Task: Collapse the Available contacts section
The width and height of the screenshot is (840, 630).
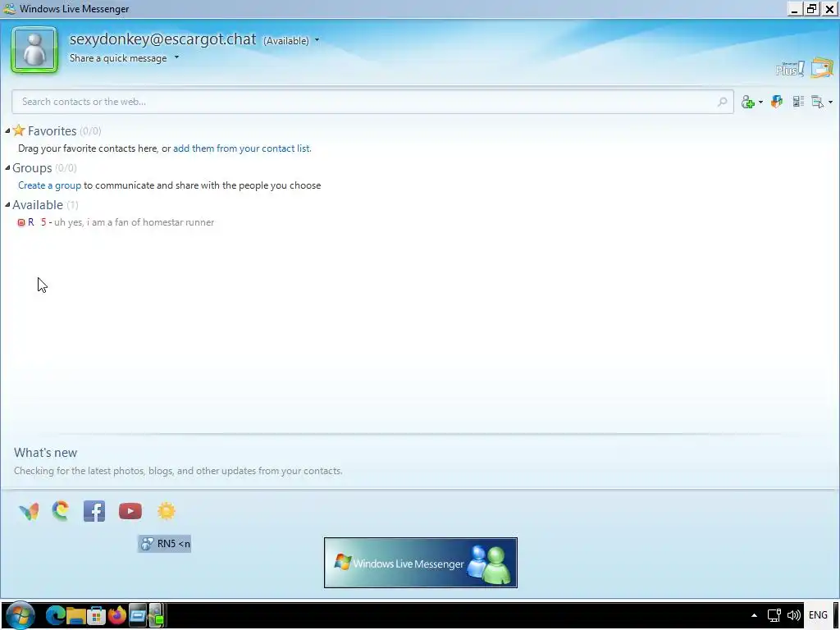Action: pos(7,204)
